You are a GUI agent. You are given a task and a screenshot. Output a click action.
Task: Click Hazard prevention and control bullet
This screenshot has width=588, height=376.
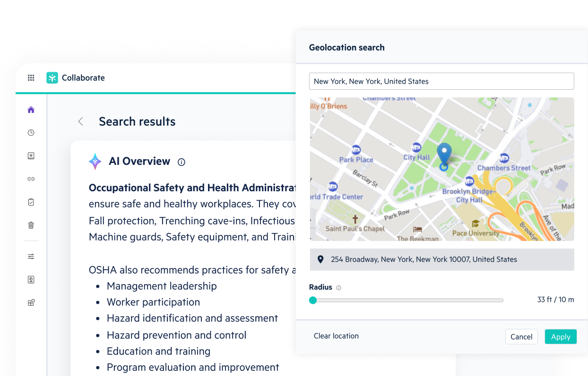pyautogui.click(x=176, y=335)
